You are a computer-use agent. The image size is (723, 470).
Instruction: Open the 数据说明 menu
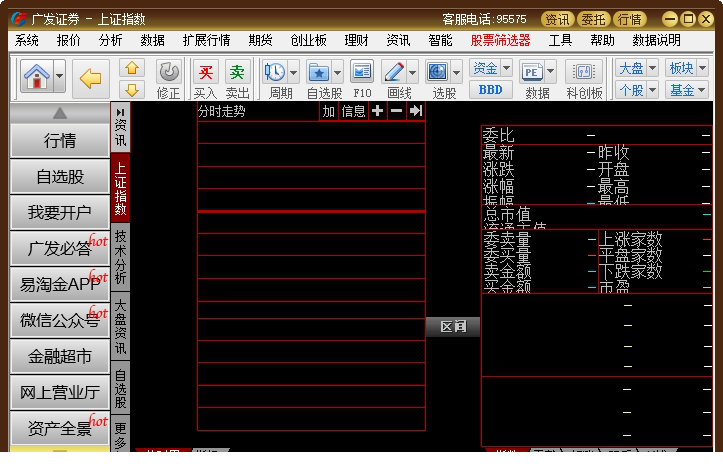[657, 41]
